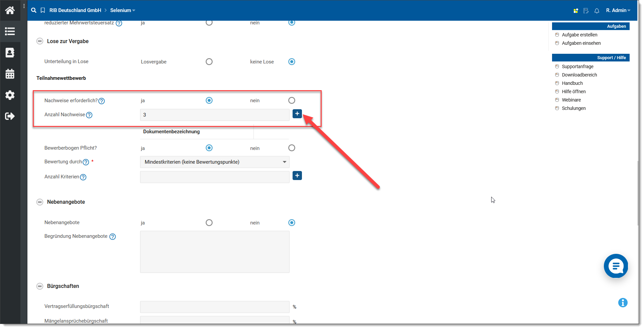644x329 pixels.
Task: Select nein for Nachweise erforderlich
Action: pos(292,101)
